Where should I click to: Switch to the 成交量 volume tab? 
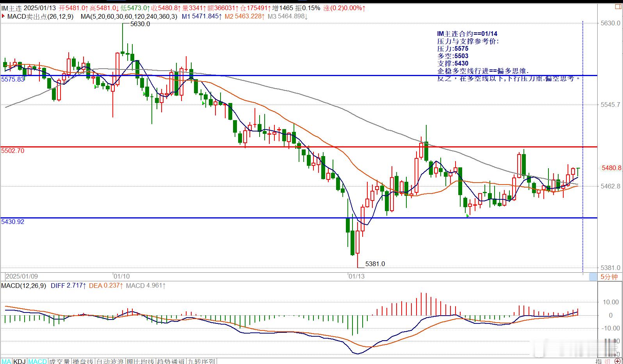pyautogui.click(x=59, y=361)
